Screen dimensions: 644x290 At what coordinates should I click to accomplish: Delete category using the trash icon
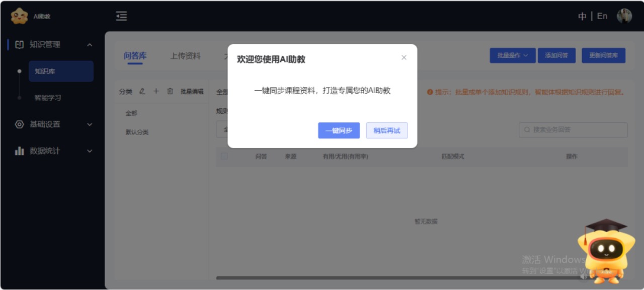click(x=170, y=91)
